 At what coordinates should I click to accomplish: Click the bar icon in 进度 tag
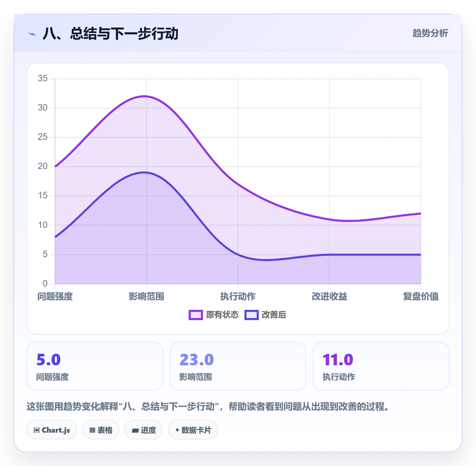click(135, 430)
